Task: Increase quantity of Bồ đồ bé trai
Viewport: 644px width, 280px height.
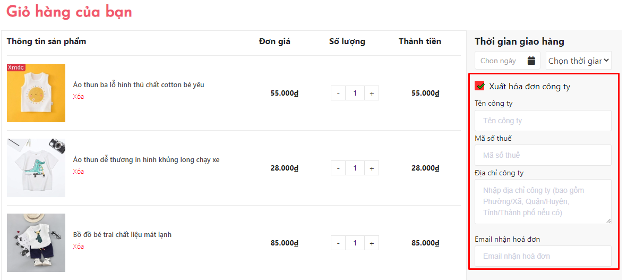Action: click(x=372, y=243)
